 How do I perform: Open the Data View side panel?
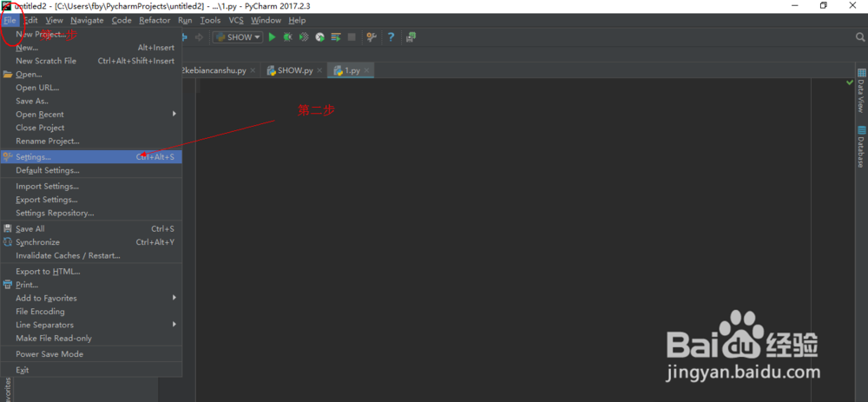861,90
